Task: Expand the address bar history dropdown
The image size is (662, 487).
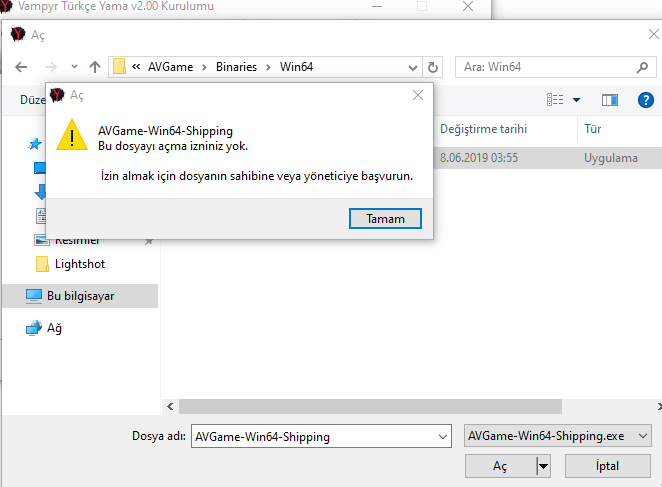Action: click(413, 68)
